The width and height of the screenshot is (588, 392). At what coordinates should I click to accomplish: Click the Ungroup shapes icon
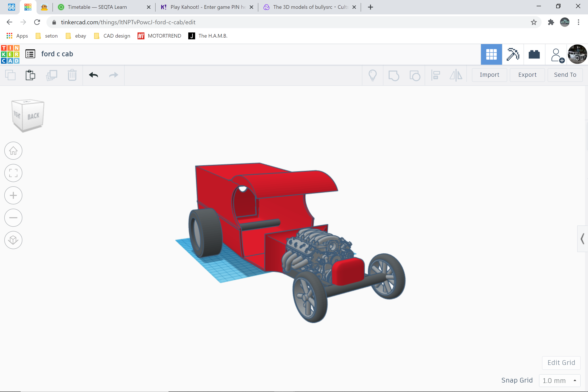[415, 75]
